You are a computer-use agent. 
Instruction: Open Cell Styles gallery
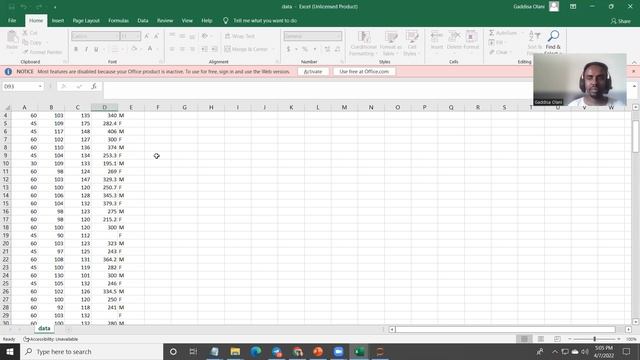(x=412, y=43)
